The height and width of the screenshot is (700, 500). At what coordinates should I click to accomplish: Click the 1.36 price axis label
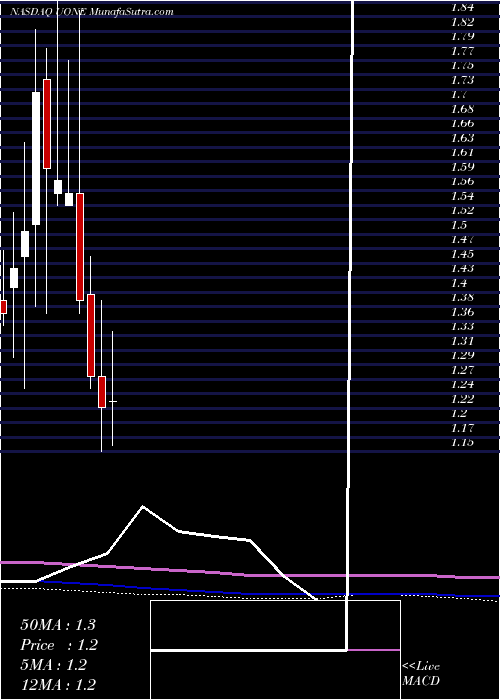(x=462, y=312)
